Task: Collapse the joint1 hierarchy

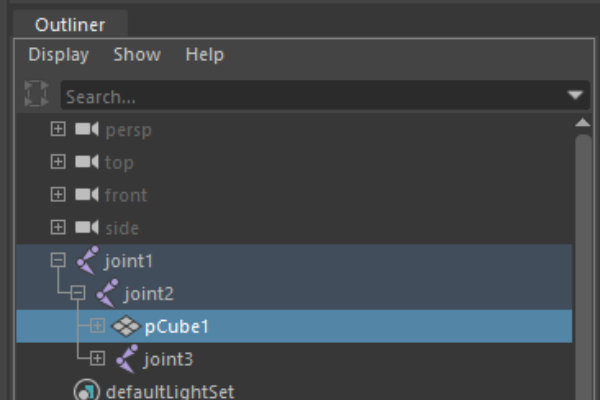Action: coord(58,260)
